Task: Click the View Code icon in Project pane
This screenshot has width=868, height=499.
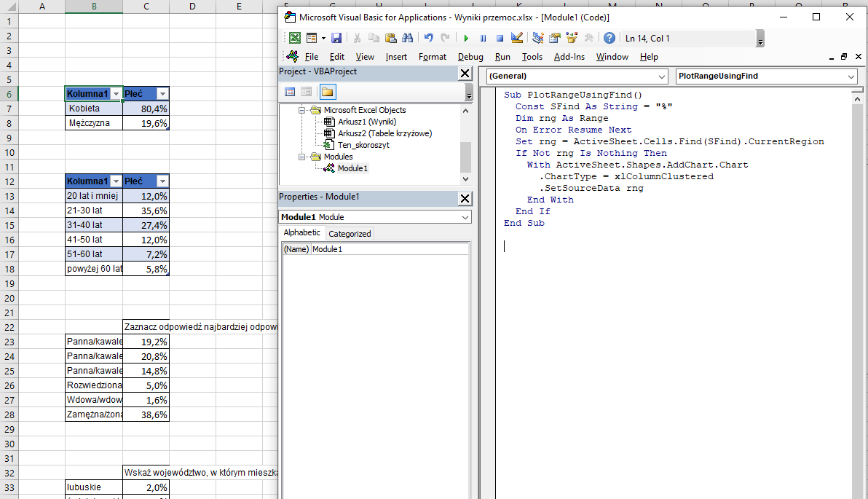Action: point(290,92)
